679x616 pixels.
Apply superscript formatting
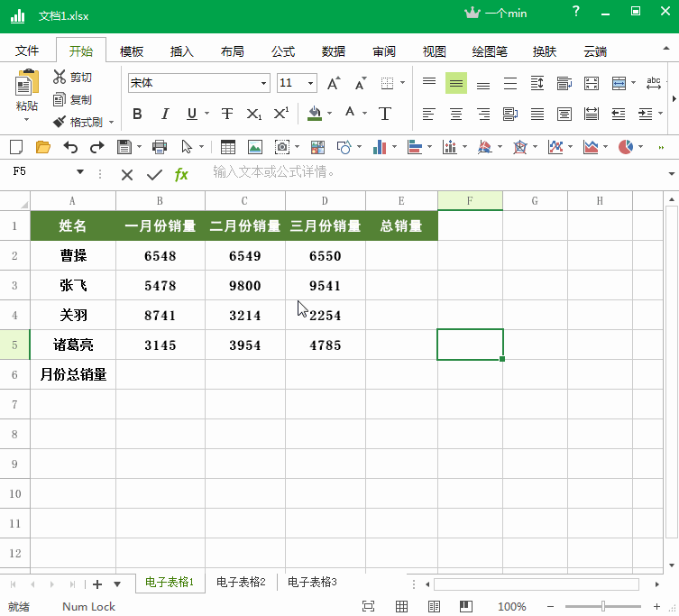281,114
